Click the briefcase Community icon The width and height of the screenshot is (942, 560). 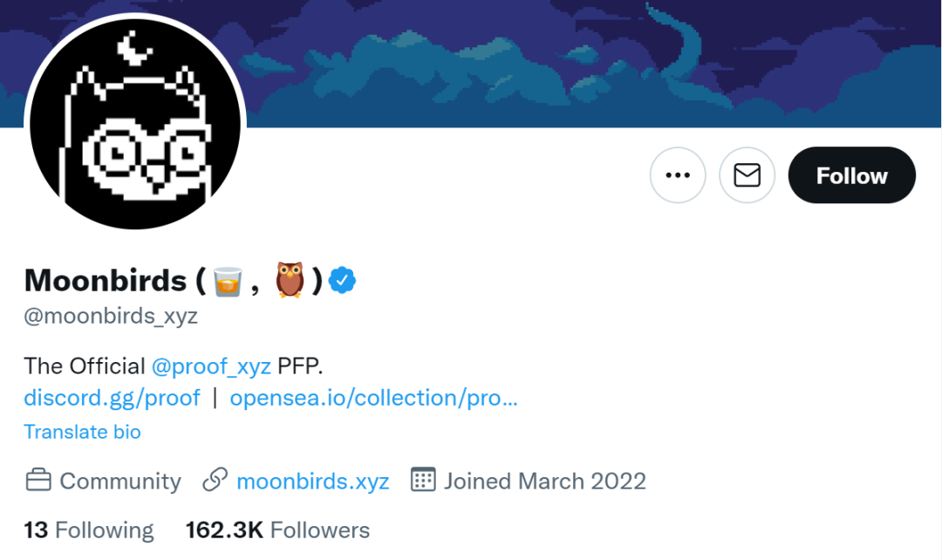38,481
